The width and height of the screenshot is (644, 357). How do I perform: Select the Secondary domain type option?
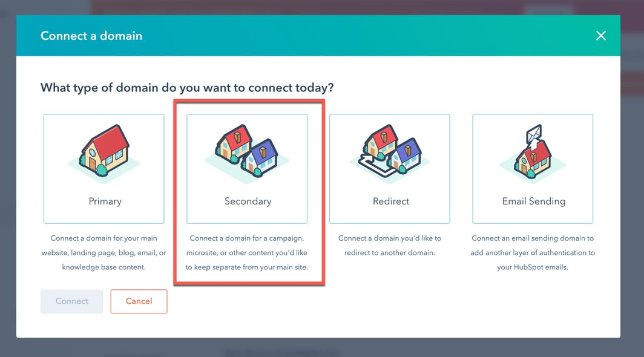click(x=247, y=169)
